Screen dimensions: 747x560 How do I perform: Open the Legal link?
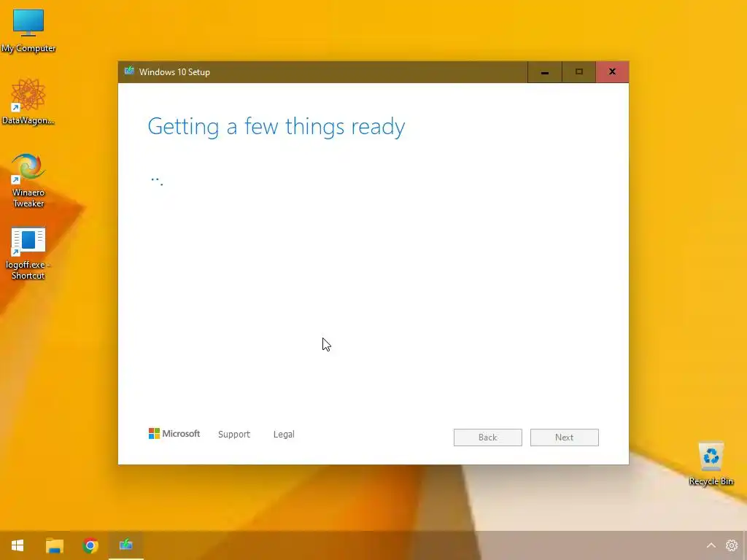click(284, 435)
